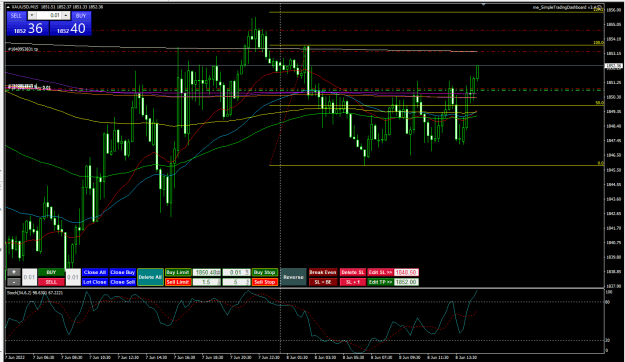This screenshot has height=362, width=625.
Task: Focus the 0.01 lot field beside Buy Stop
Action: click(236, 272)
